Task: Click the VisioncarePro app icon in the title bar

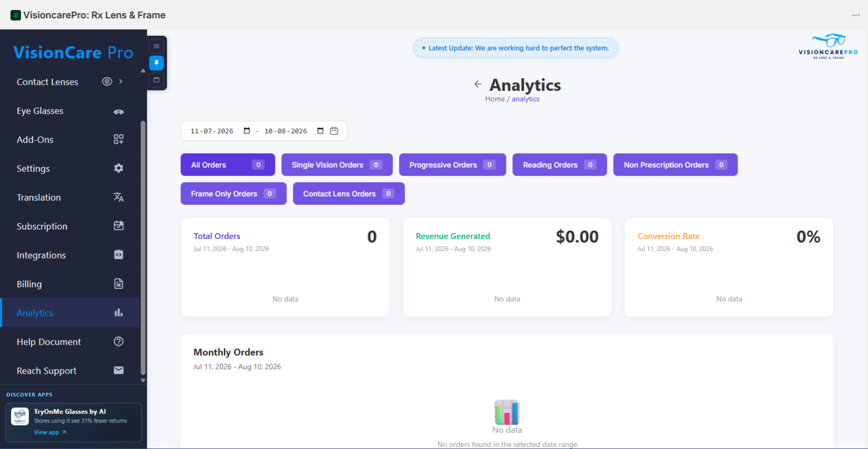Action: (x=16, y=15)
